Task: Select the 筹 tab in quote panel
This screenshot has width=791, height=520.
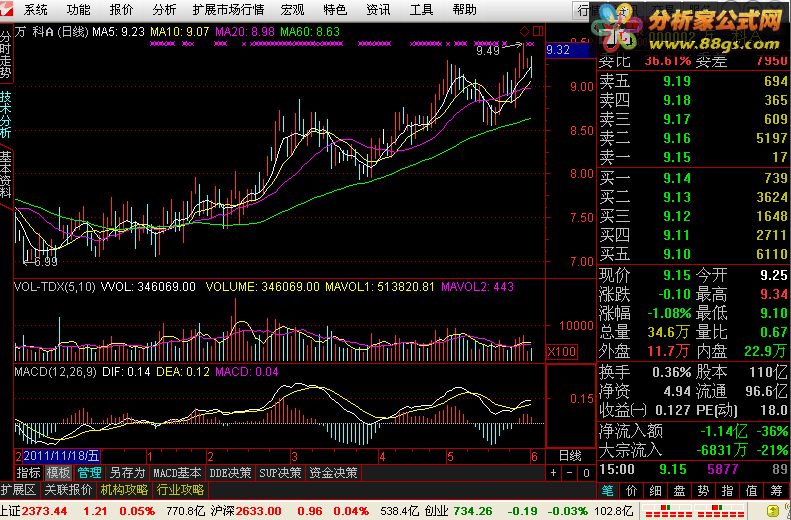Action: click(x=777, y=490)
